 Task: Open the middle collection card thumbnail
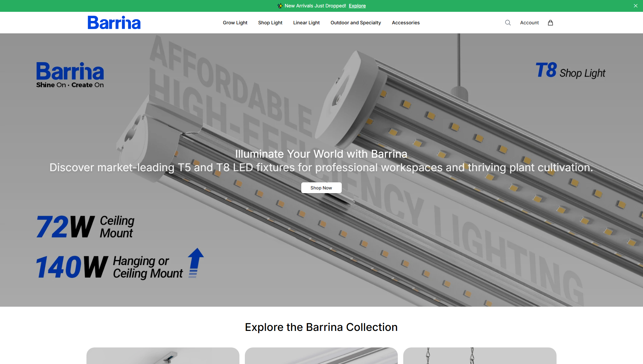[x=321, y=356]
